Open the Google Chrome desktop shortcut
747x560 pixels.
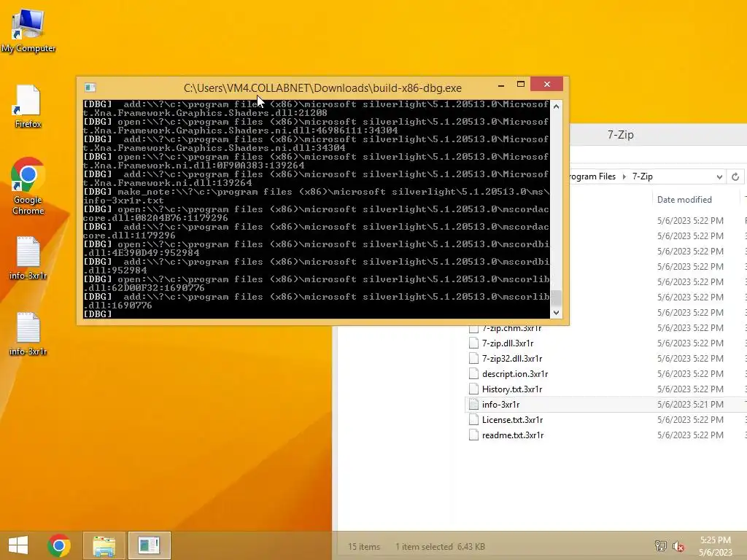pyautogui.click(x=28, y=186)
